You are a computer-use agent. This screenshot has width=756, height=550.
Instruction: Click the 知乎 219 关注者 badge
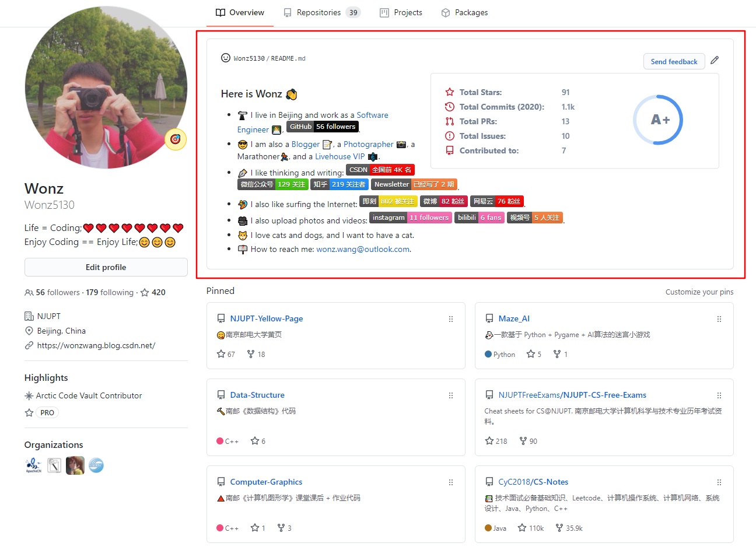pos(339,184)
